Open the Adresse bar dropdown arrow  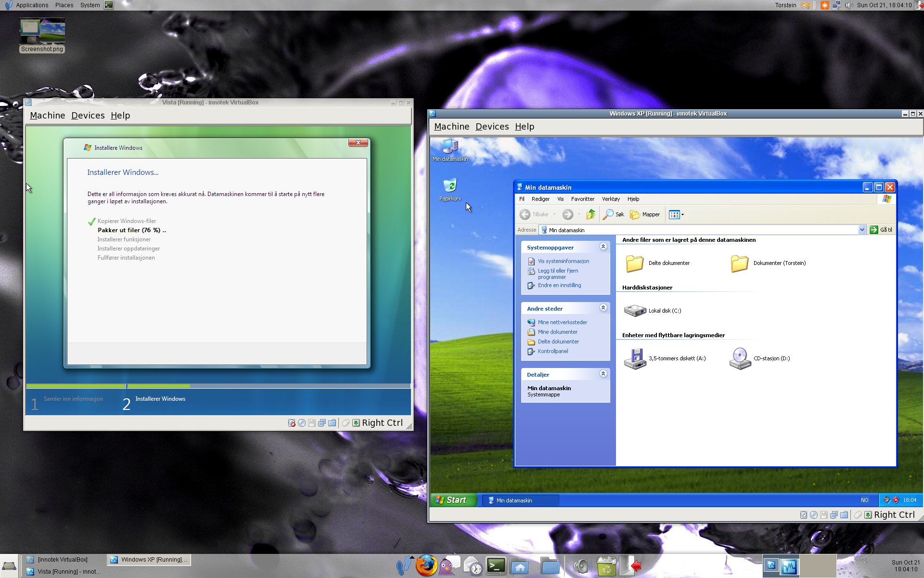pos(862,230)
